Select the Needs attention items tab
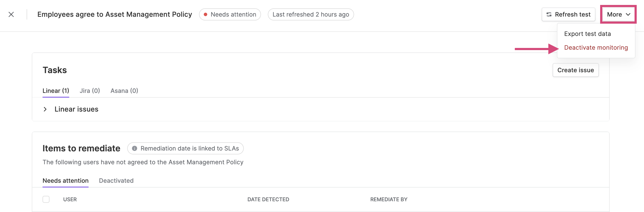 (66, 180)
